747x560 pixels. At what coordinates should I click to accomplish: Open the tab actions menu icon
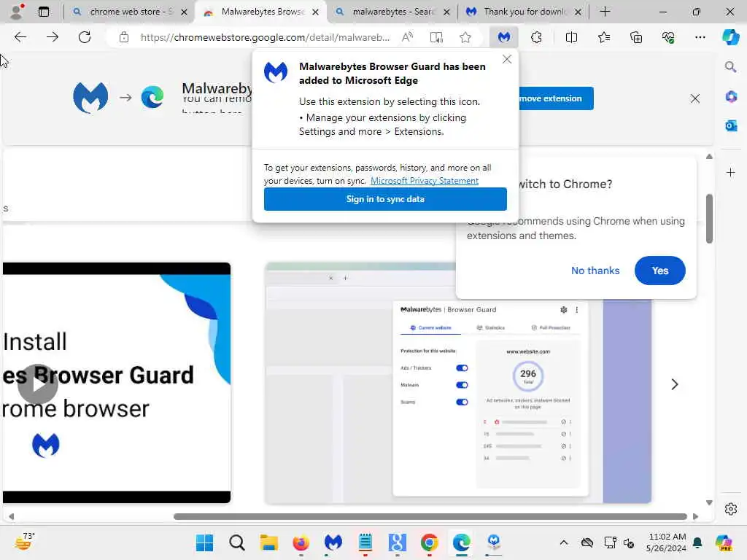coord(43,12)
